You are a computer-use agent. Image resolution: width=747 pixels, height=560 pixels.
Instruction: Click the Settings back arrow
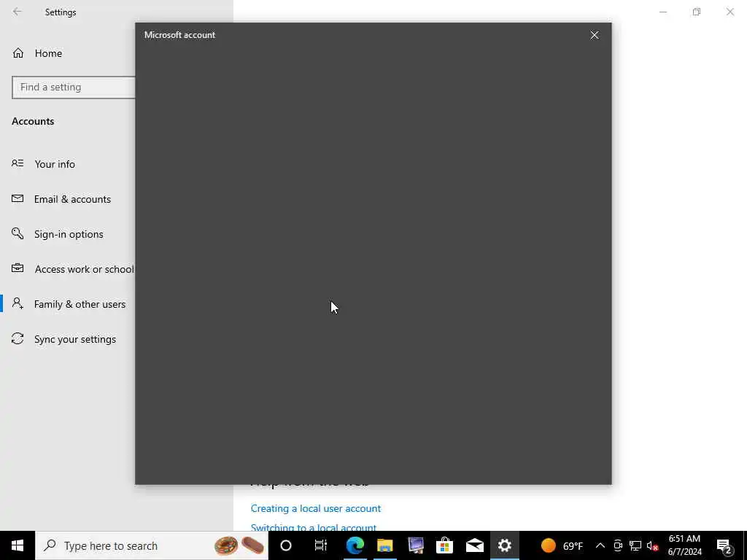point(18,12)
